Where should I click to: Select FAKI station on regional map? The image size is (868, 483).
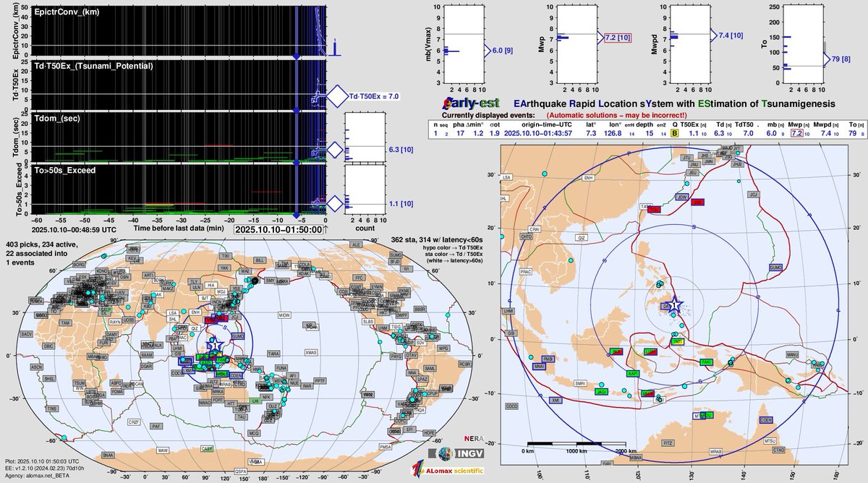[707, 362]
